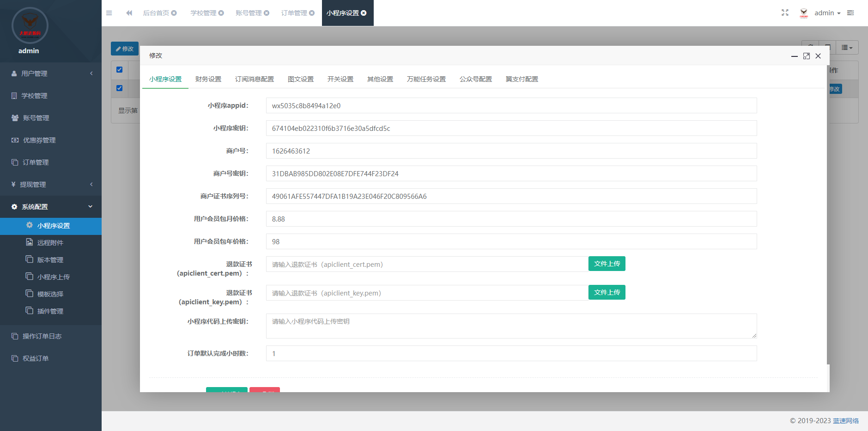Open 优惠券管理 from the sidebar

point(39,140)
